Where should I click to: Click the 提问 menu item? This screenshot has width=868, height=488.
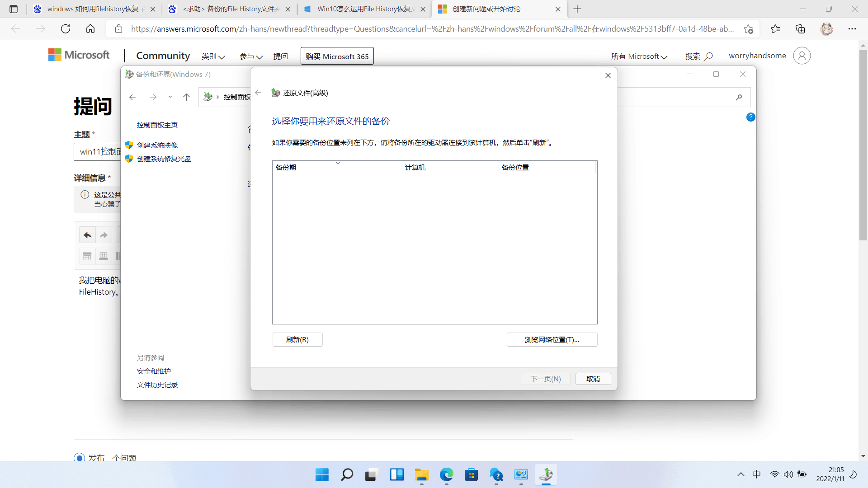pyautogui.click(x=280, y=56)
